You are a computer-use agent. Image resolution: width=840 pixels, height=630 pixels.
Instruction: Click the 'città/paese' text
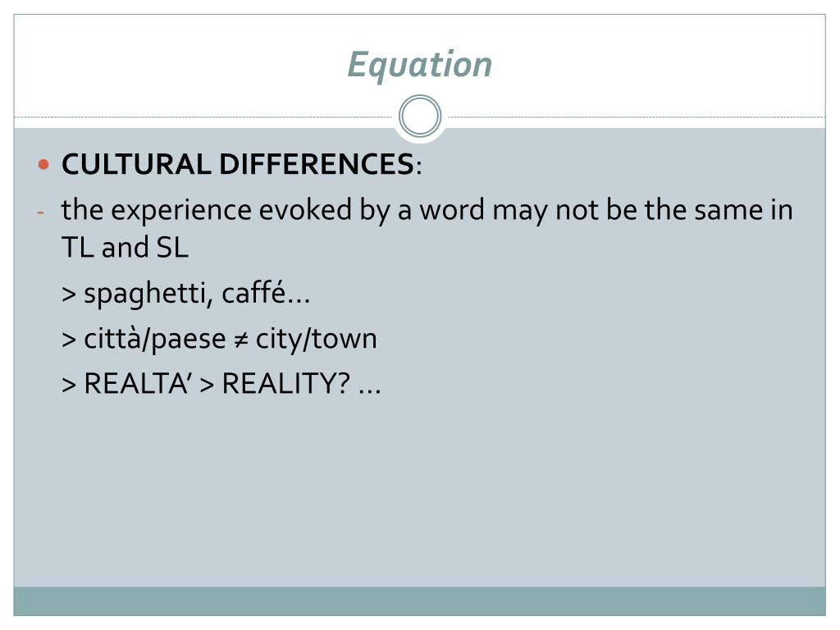(x=155, y=340)
